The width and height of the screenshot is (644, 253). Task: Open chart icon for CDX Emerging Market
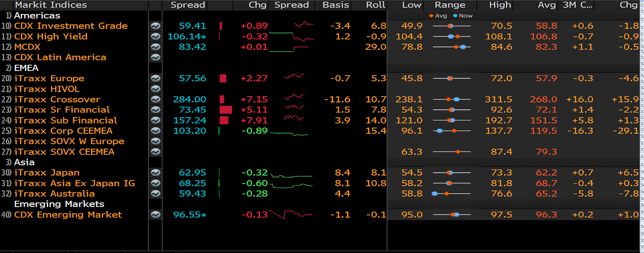(155, 214)
